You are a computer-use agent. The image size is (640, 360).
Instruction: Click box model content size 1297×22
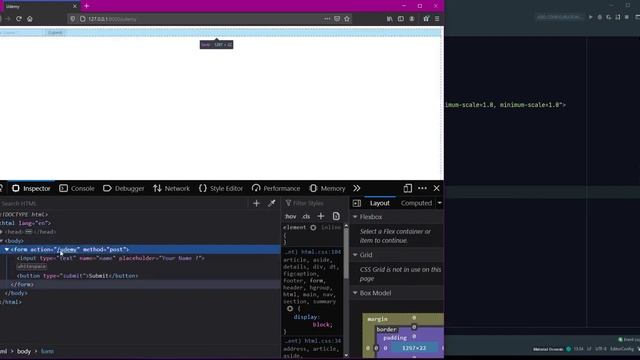coord(414,348)
